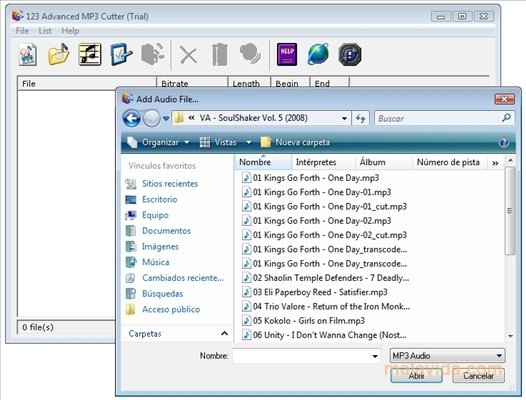Click the blue help question mark icon

[504, 143]
